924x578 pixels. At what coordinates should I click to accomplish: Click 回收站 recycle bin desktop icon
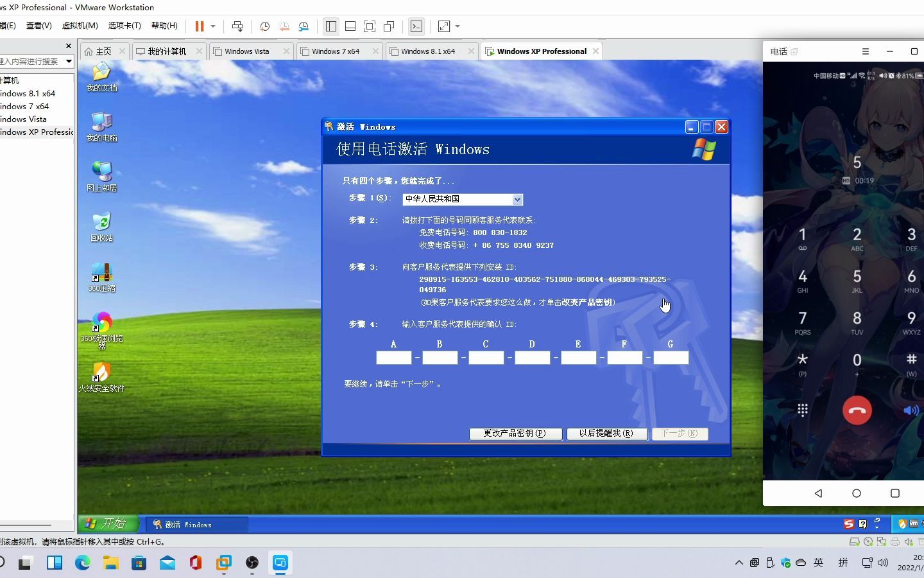coord(101,227)
